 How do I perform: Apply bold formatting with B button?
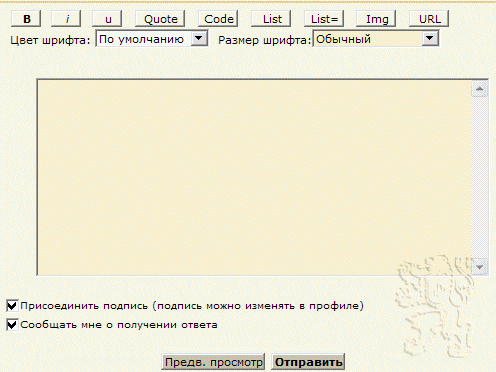[x=26, y=19]
